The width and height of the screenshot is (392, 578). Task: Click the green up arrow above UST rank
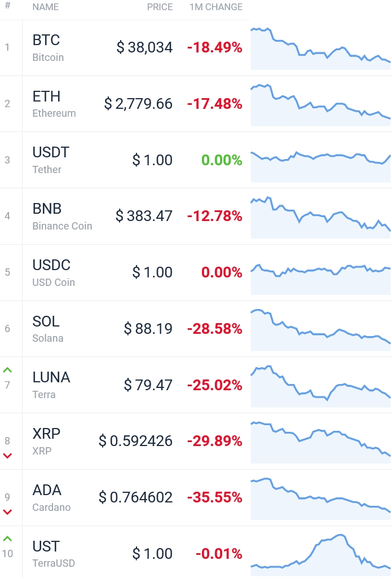click(x=7, y=539)
